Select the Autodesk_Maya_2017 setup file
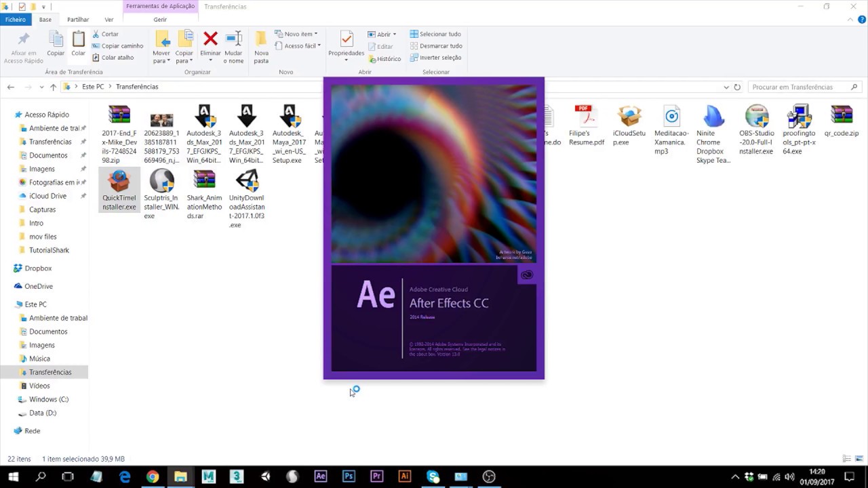 [x=290, y=134]
